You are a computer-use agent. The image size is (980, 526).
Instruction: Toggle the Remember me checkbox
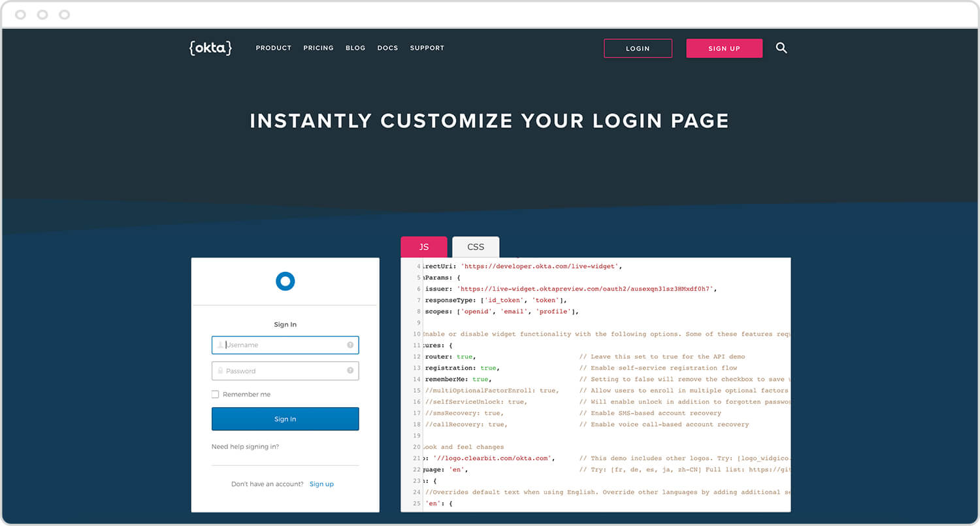tap(215, 395)
